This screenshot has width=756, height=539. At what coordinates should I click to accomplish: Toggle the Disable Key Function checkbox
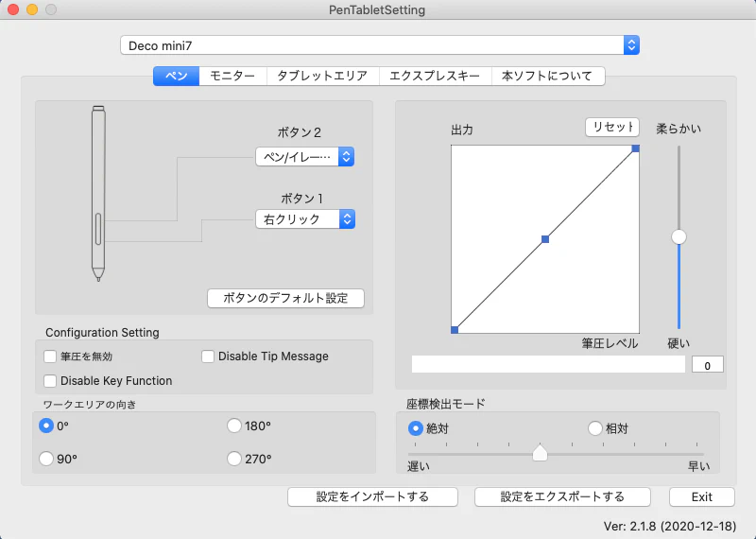(x=50, y=381)
